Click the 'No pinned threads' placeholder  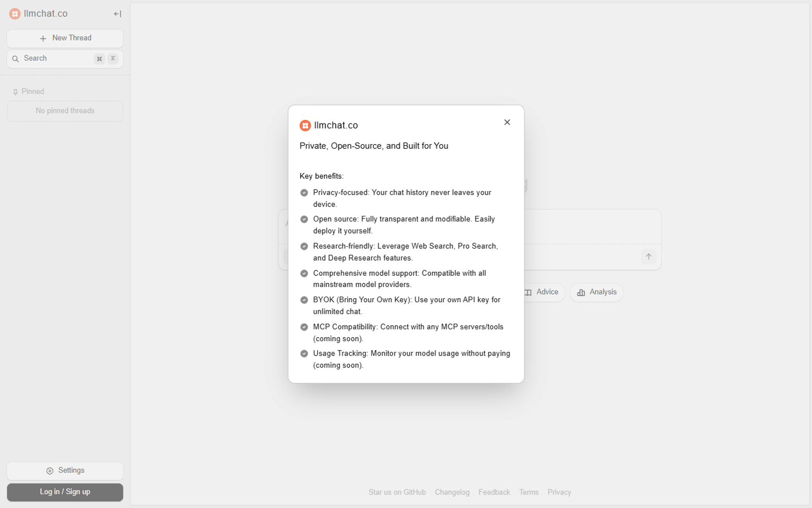coord(65,111)
